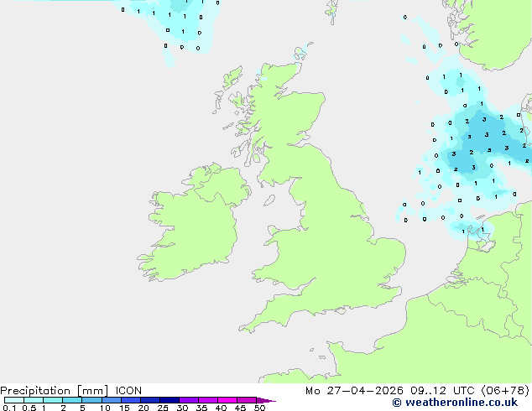
Task: Select legend swatch between 45 and 50
Action: 247,400
